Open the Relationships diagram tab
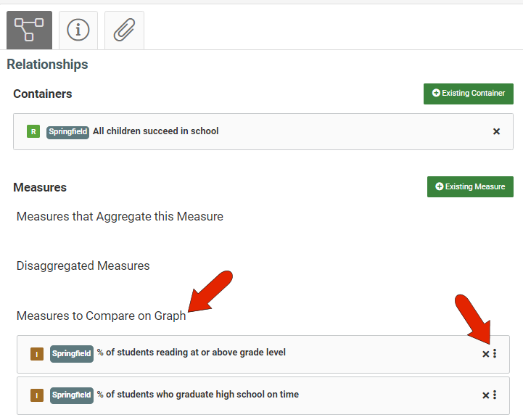Screen dimensions: 523x420 pyautogui.click(x=29, y=30)
